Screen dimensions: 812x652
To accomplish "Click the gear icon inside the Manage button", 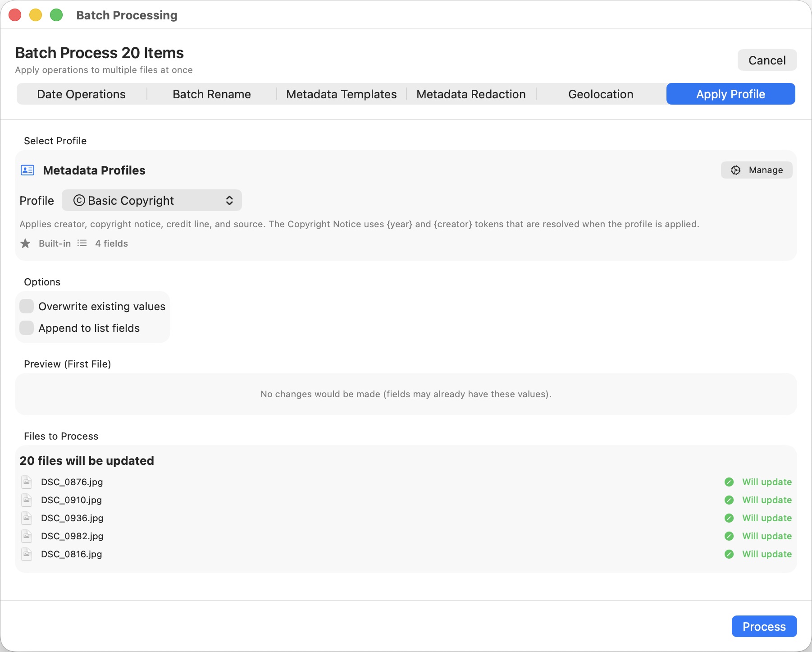I will (x=735, y=170).
